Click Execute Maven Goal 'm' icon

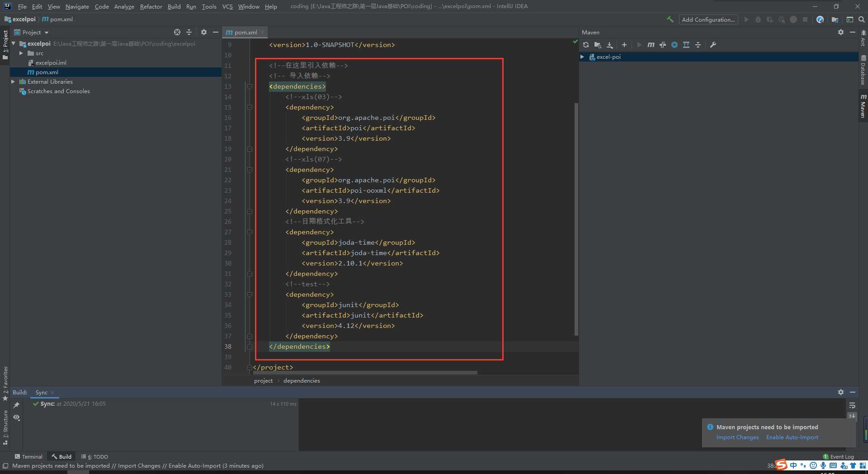click(x=651, y=45)
